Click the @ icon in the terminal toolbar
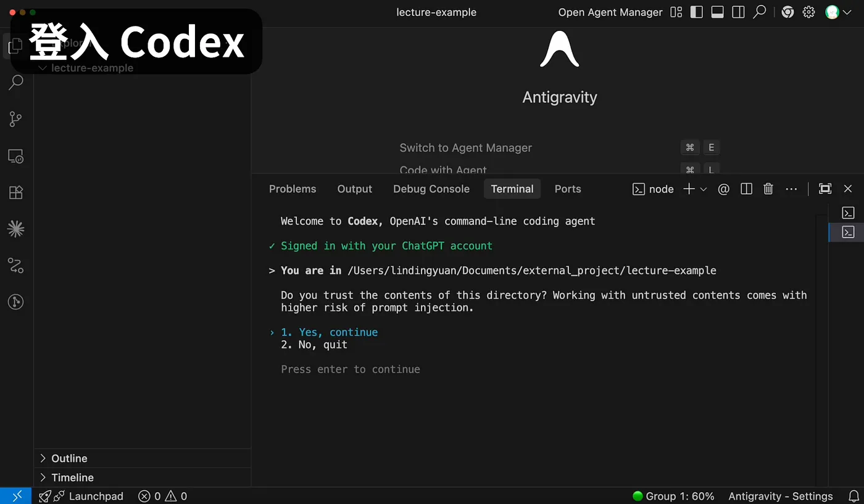Image resolution: width=864 pixels, height=504 pixels. [724, 189]
